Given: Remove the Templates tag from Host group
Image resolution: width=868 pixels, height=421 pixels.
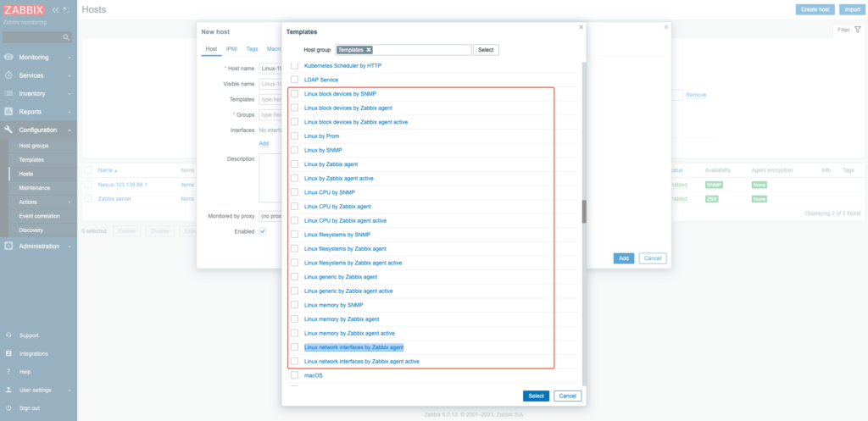Looking at the screenshot, I should pyautogui.click(x=369, y=50).
